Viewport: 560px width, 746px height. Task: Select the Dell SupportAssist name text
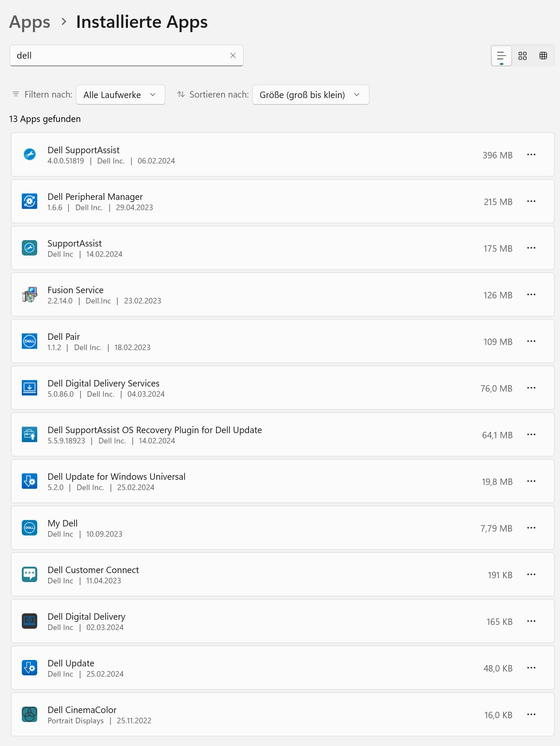pyautogui.click(x=83, y=150)
